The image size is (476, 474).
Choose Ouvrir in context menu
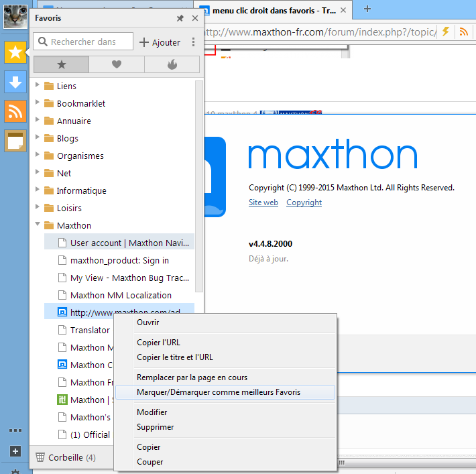pos(225,322)
